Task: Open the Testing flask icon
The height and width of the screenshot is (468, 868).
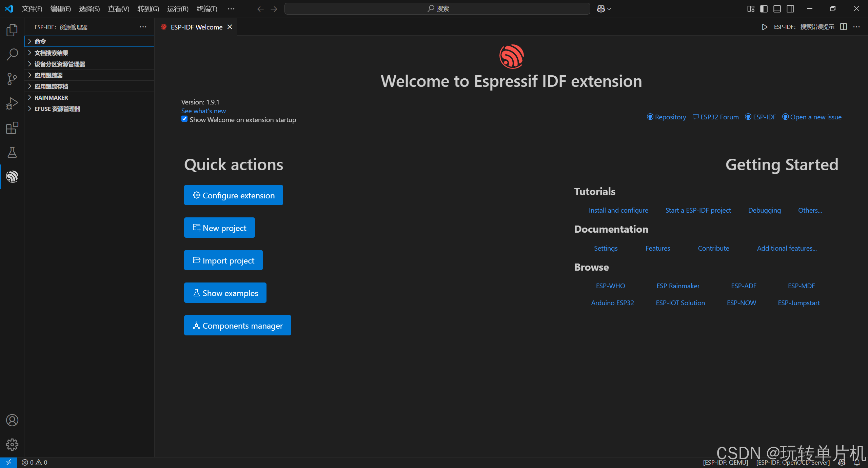Action: (12, 152)
